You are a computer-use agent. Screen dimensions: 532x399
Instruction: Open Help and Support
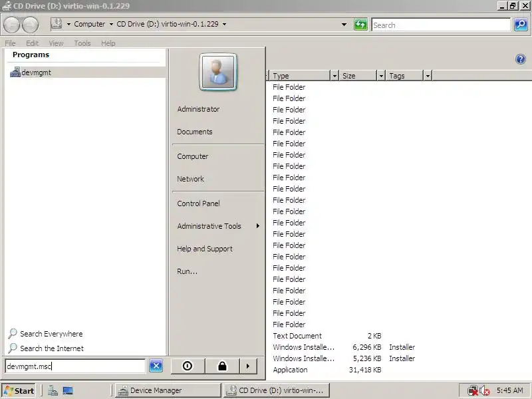click(x=205, y=249)
